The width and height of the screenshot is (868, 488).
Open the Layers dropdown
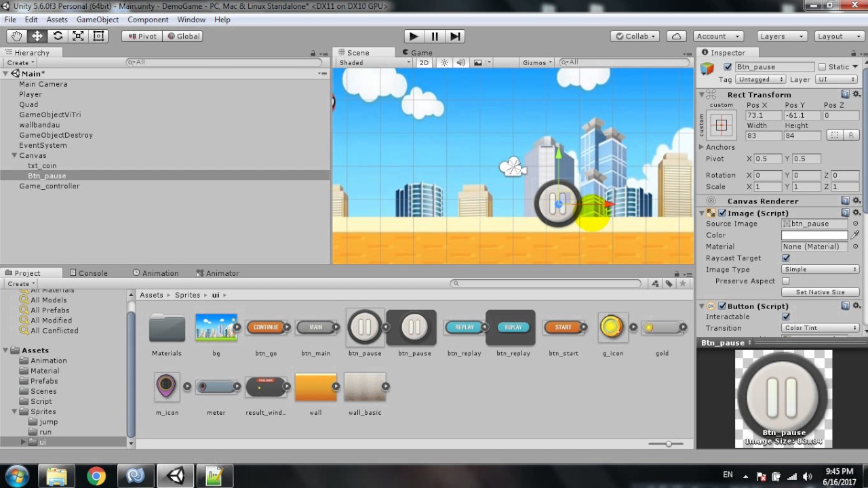782,36
